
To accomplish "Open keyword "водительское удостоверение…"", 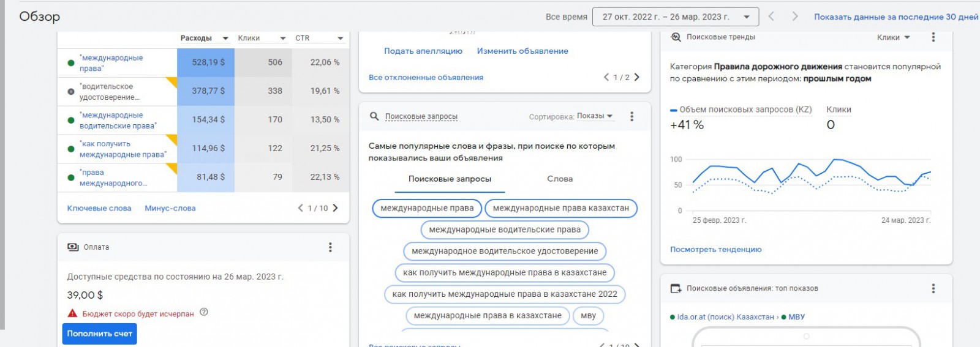I will (110, 92).
